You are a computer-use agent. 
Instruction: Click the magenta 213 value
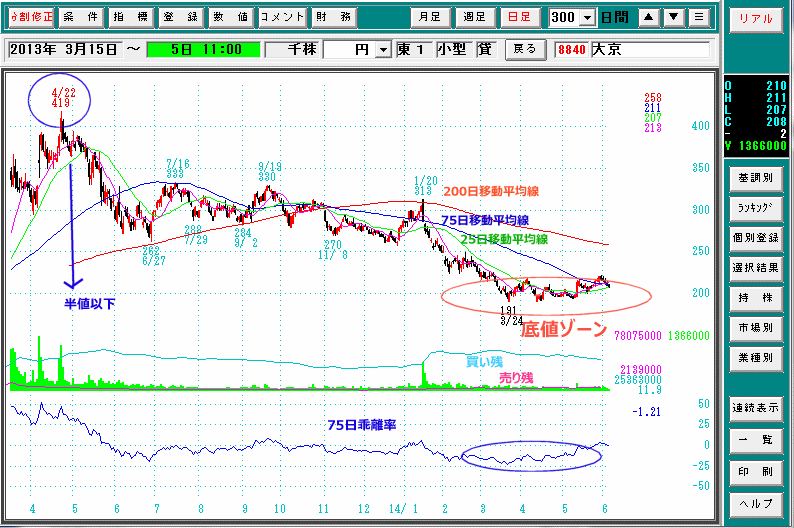tap(653, 128)
